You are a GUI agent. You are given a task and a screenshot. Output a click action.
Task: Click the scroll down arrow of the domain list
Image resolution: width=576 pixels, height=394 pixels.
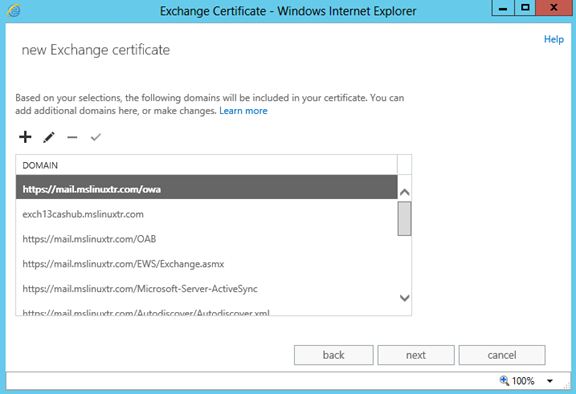[x=404, y=298]
